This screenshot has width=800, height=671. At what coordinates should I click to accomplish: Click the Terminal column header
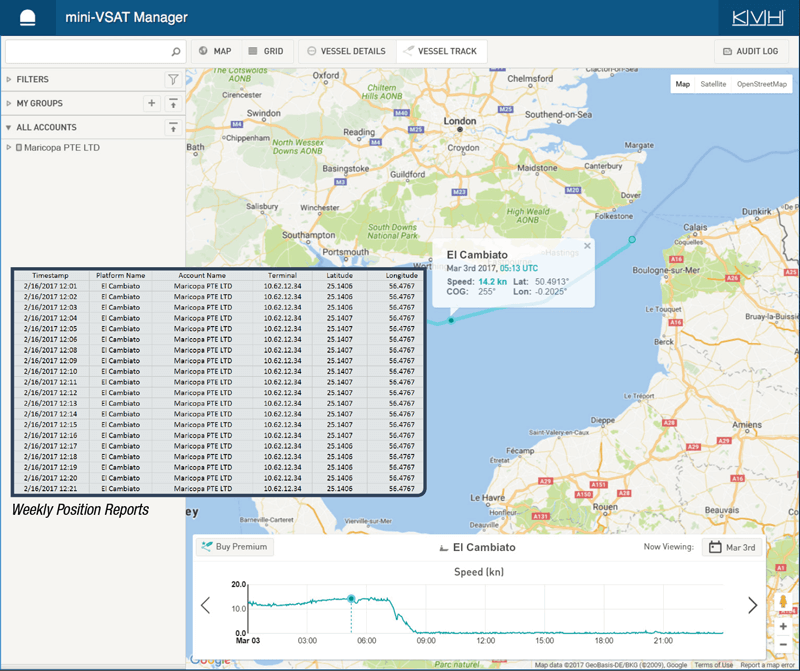click(x=282, y=276)
